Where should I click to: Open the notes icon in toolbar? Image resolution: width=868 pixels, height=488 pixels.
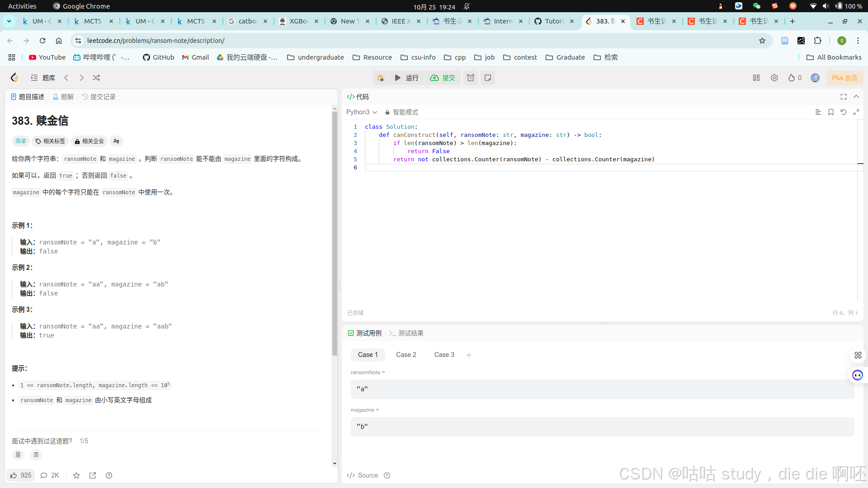point(488,78)
